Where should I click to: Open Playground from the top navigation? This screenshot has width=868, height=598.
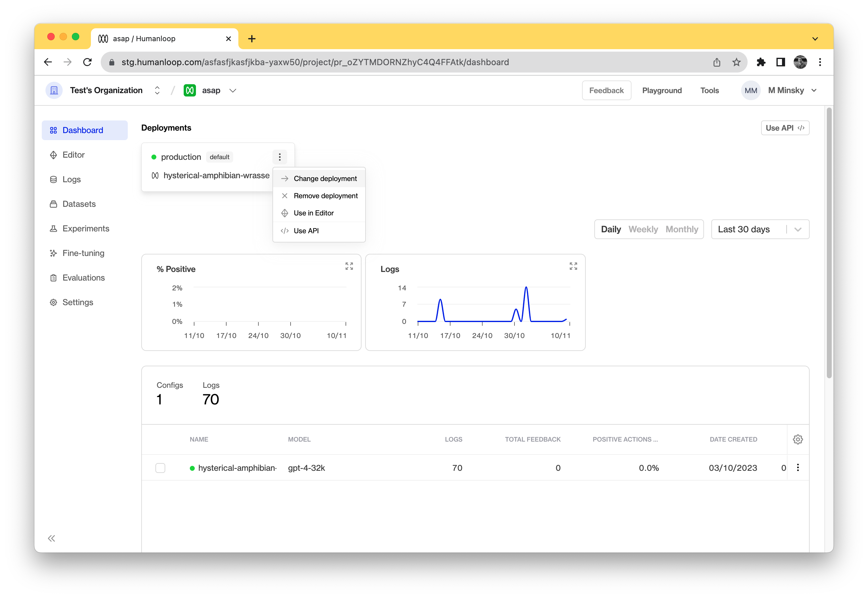click(662, 90)
